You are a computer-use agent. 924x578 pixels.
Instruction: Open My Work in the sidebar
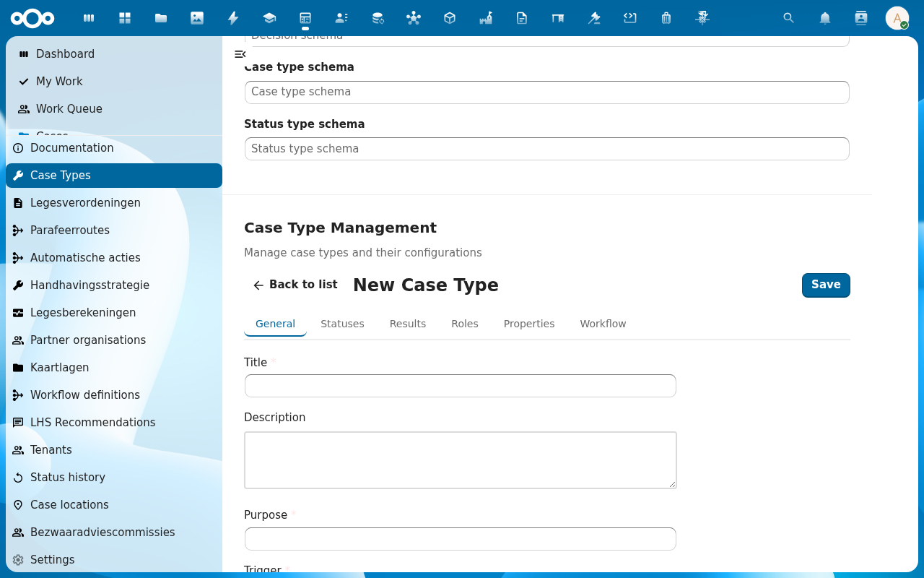tap(114, 82)
